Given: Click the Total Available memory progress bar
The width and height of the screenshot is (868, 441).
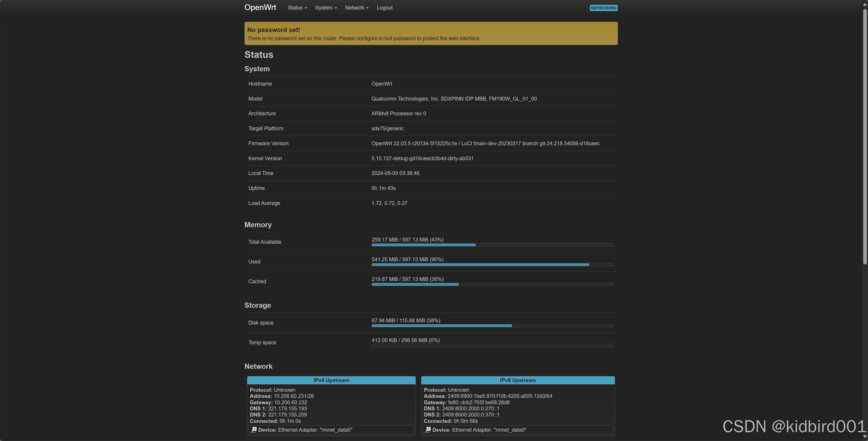Looking at the screenshot, I should 492,245.
